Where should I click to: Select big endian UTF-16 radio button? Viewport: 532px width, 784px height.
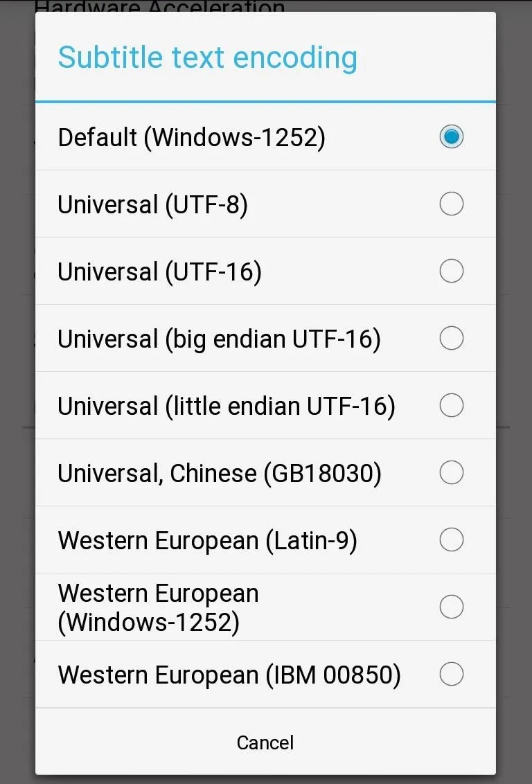[x=451, y=339]
